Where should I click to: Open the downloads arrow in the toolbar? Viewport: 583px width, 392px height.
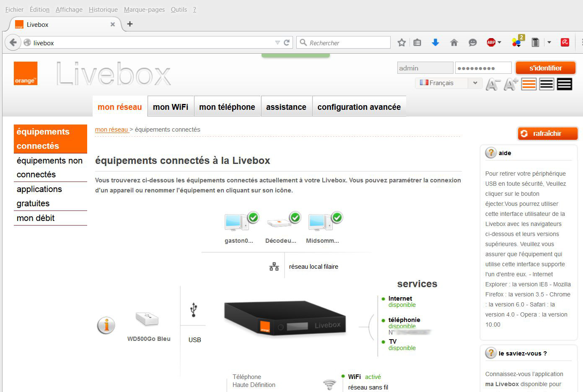pos(435,42)
